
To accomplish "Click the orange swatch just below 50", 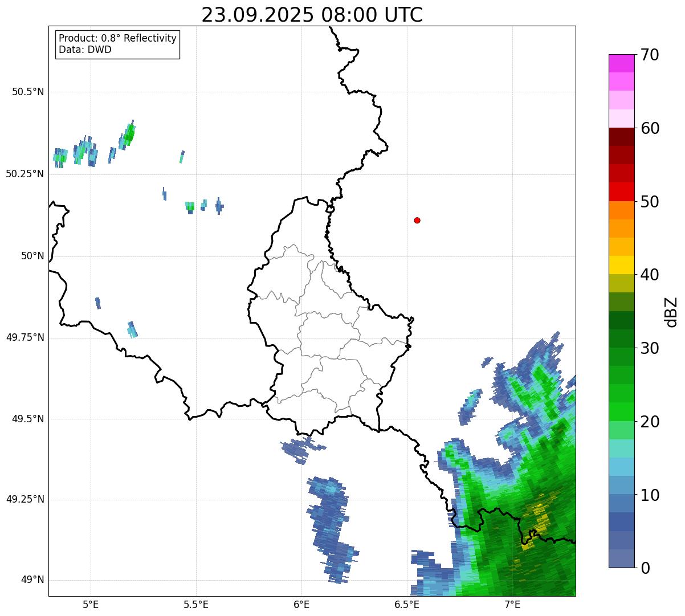I will point(621,210).
